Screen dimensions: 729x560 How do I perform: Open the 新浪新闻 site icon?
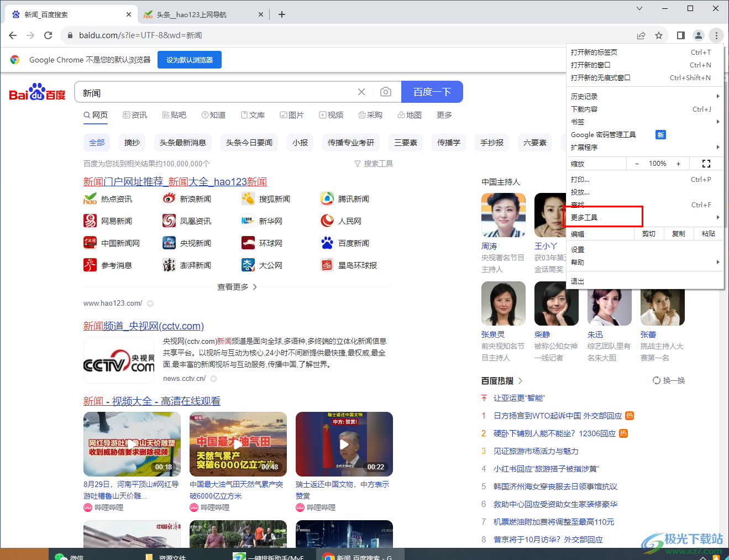169,198
